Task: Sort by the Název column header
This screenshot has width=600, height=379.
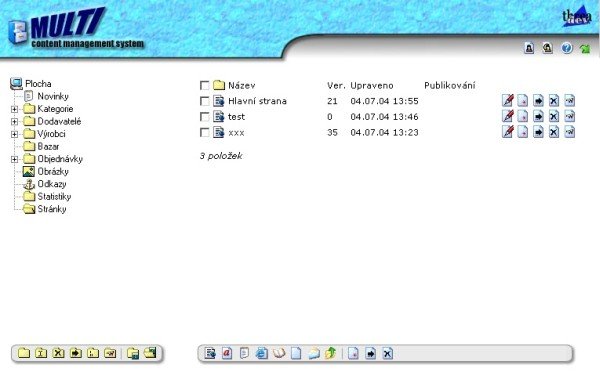Action: pos(241,85)
